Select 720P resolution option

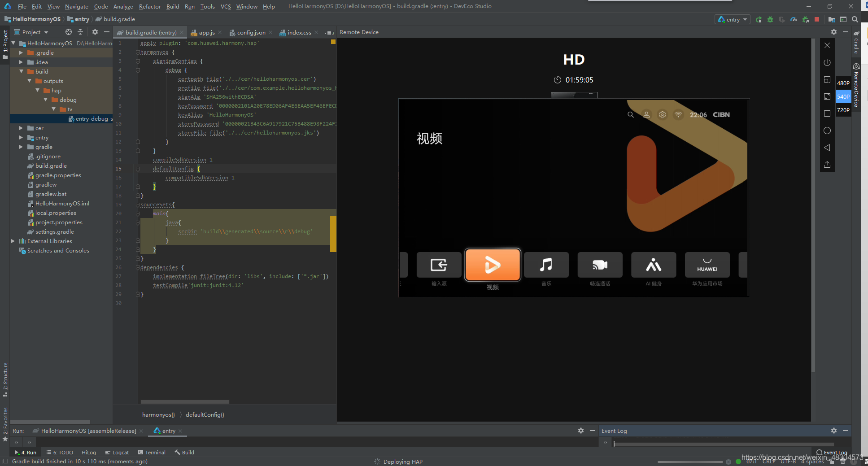843,110
